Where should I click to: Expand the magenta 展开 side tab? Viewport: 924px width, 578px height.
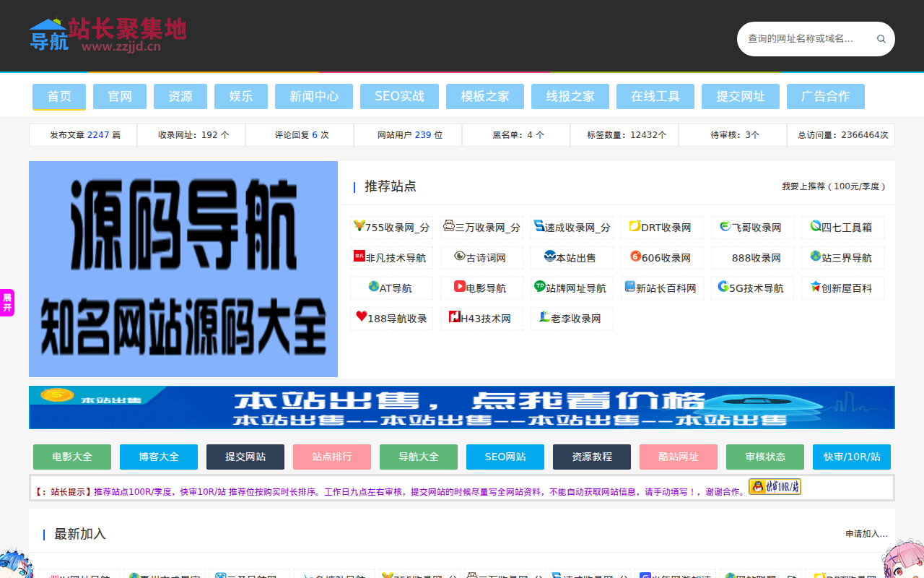[7, 303]
